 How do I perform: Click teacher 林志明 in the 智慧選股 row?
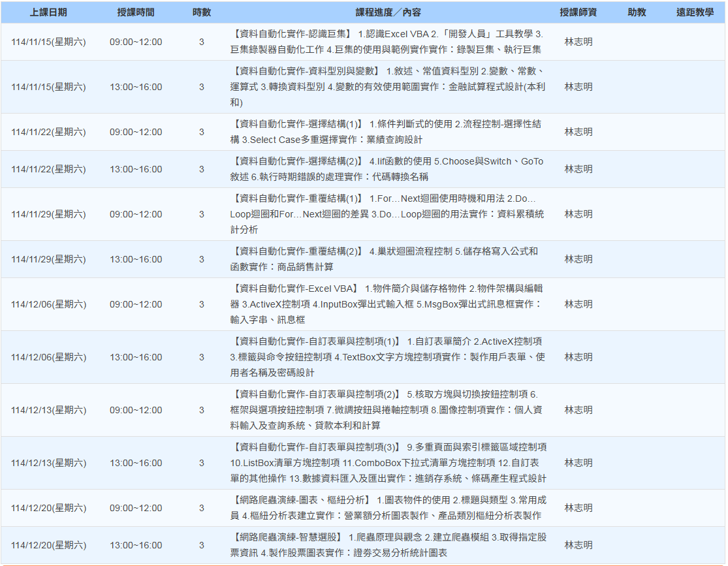[x=578, y=545]
